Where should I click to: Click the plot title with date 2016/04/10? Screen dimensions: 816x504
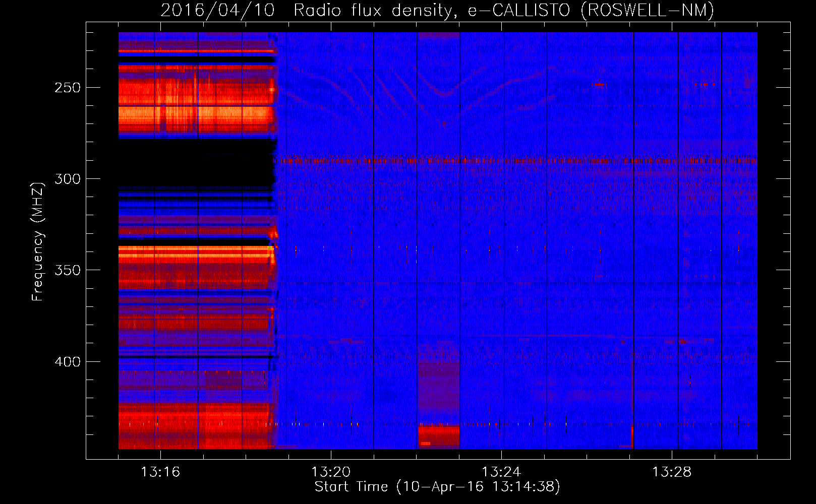[x=437, y=10]
